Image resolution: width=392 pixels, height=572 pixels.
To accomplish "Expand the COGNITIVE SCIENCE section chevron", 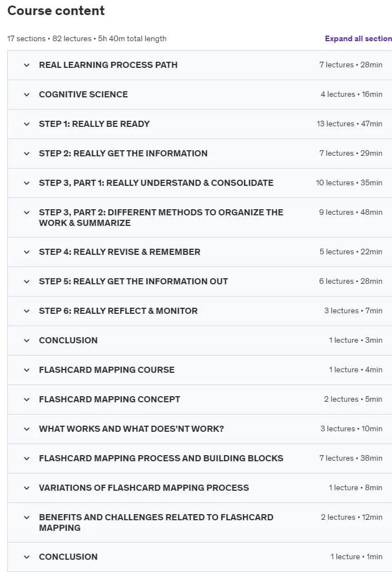I will click(x=27, y=95).
